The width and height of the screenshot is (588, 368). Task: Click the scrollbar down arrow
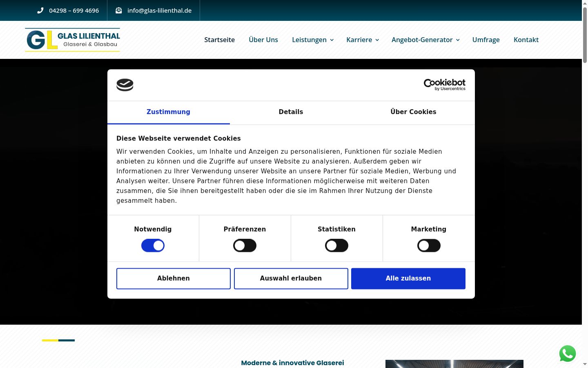[x=585, y=364]
